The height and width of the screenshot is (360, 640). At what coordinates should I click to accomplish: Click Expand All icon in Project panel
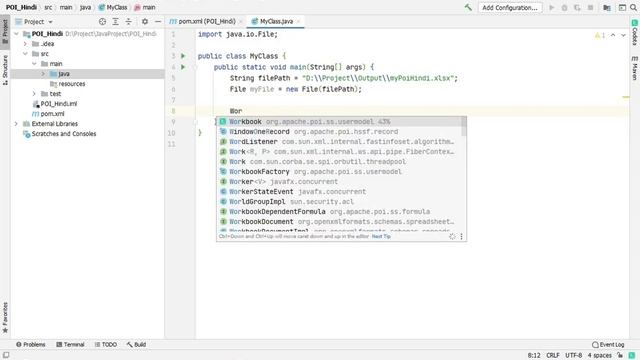(116, 22)
